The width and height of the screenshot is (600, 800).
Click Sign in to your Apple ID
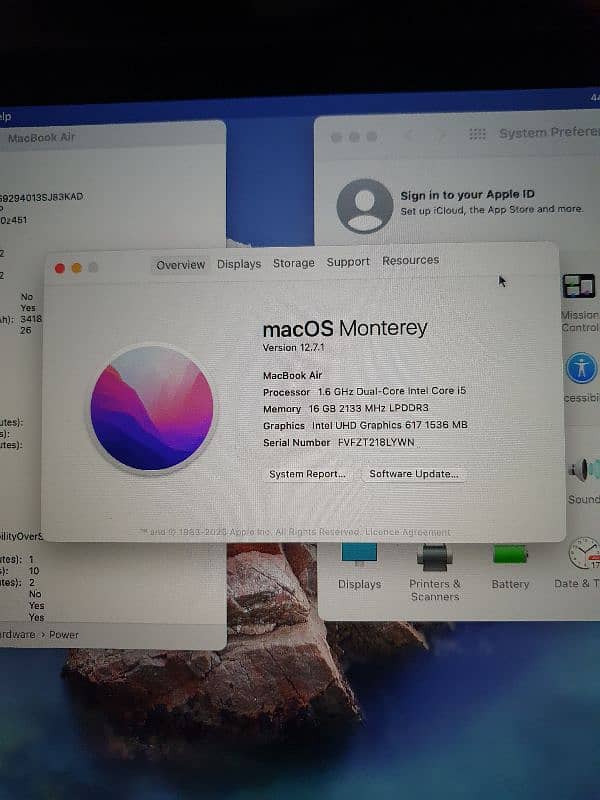click(467, 194)
